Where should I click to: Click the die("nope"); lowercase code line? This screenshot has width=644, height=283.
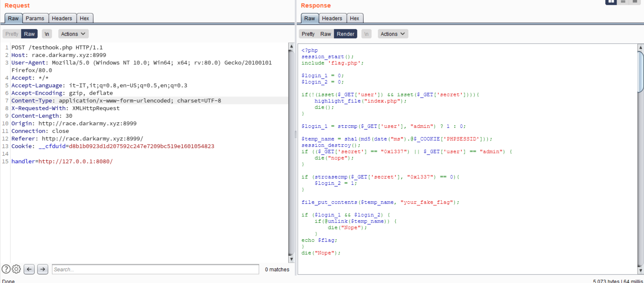click(334, 158)
